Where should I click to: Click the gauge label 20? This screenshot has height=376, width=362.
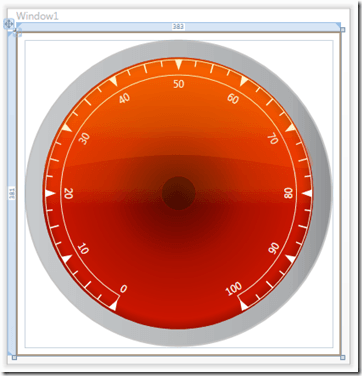68,193
